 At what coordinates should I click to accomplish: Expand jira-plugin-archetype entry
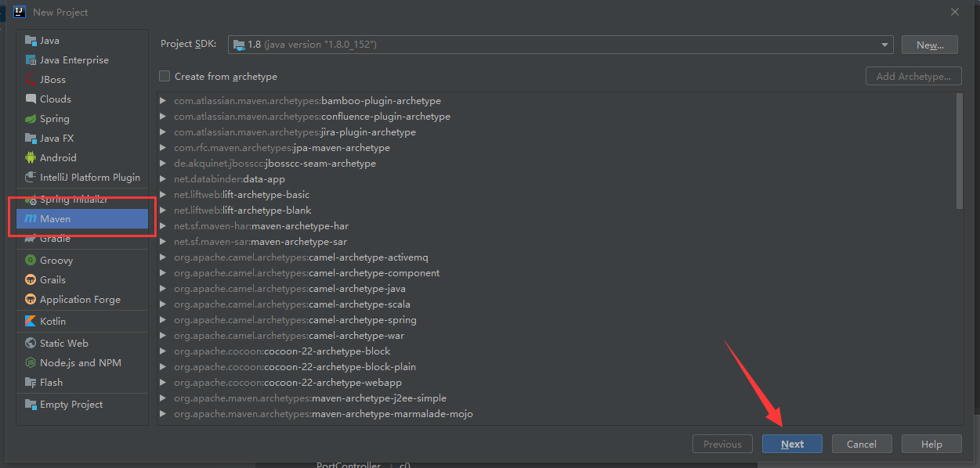coord(163,132)
